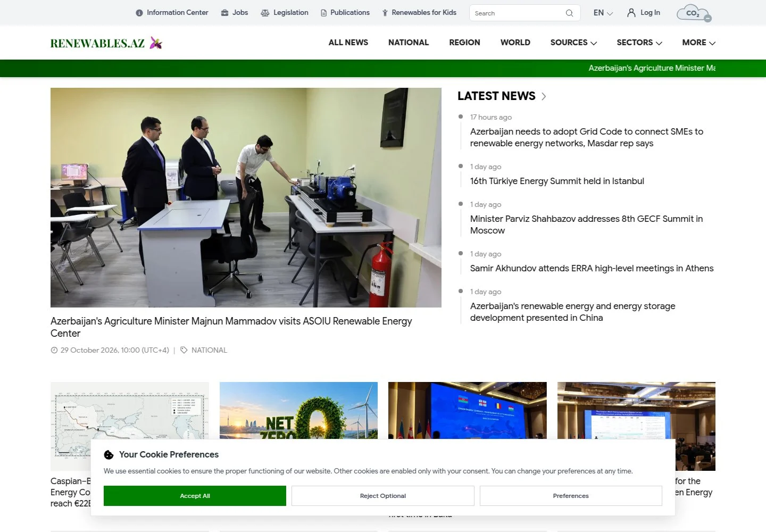Click the Jobs briefcase icon
Viewport: 766px width, 532px height.
pyautogui.click(x=225, y=13)
